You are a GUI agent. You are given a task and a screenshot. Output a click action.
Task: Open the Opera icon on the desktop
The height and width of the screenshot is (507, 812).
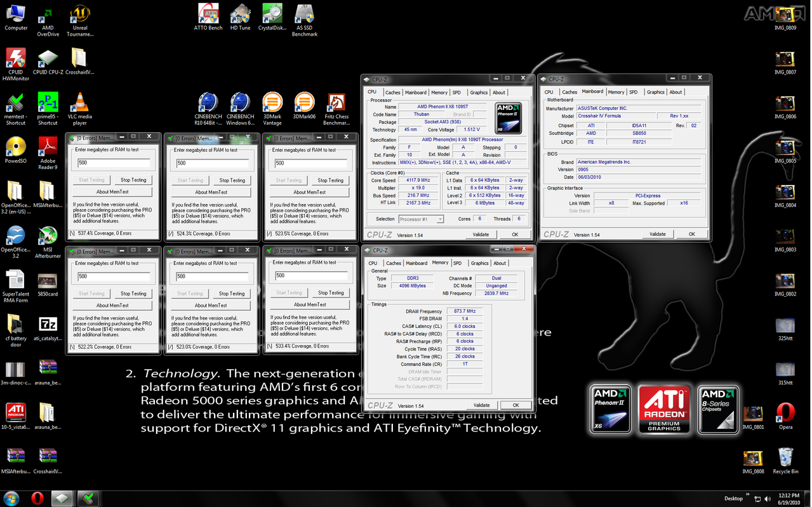tap(785, 416)
